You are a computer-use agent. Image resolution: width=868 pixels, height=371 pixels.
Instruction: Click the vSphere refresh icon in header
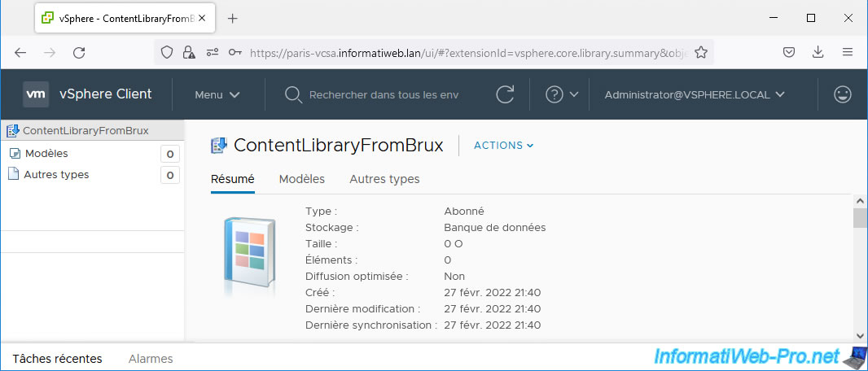(505, 94)
